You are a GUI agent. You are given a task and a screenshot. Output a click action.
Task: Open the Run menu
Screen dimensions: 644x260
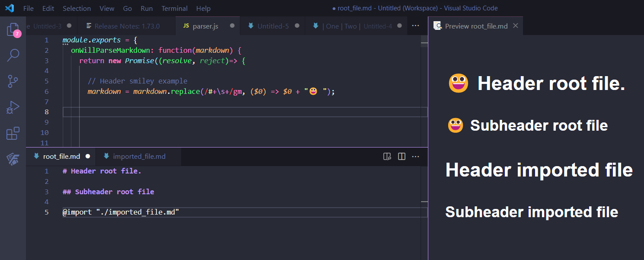tap(147, 8)
